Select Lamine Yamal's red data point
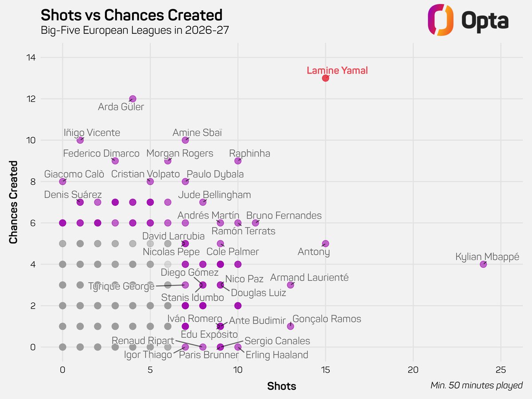Screen dimensions: 532x399 pos(325,78)
